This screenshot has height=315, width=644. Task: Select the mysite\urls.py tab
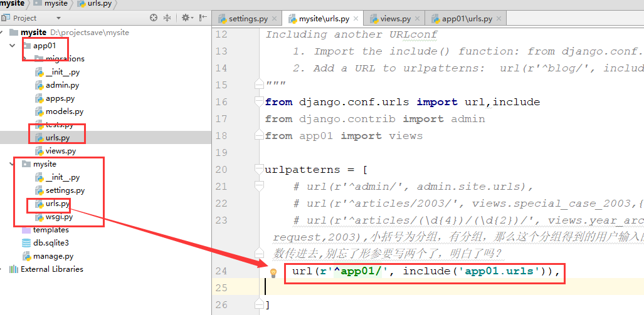(x=324, y=19)
